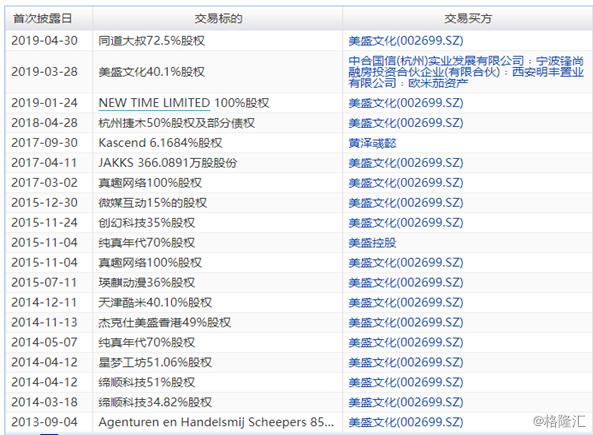Click the 交易买方 column header
Viewport: 593px width, 435px height.
pyautogui.click(x=468, y=18)
